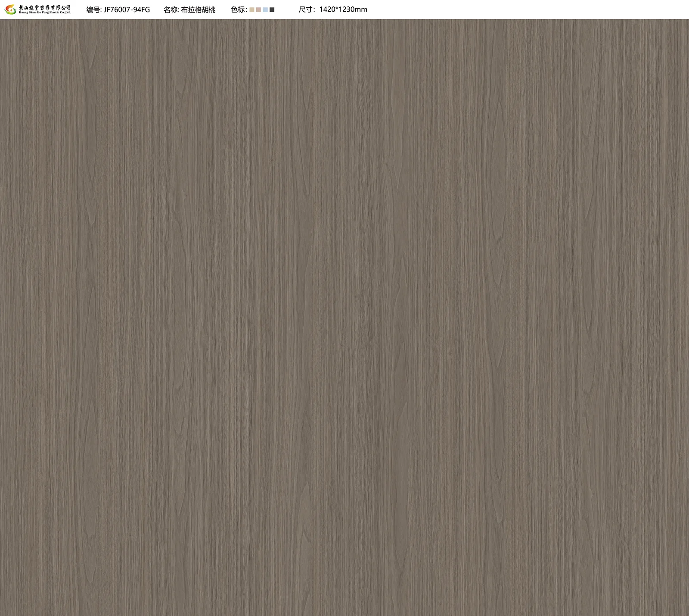Click the 编号 label
689x616 pixels.
coord(93,9)
